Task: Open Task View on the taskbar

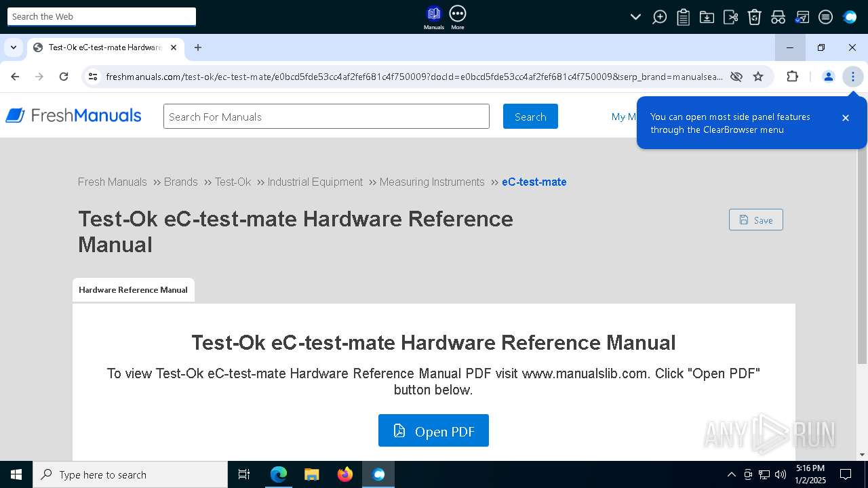Action: (x=244, y=474)
